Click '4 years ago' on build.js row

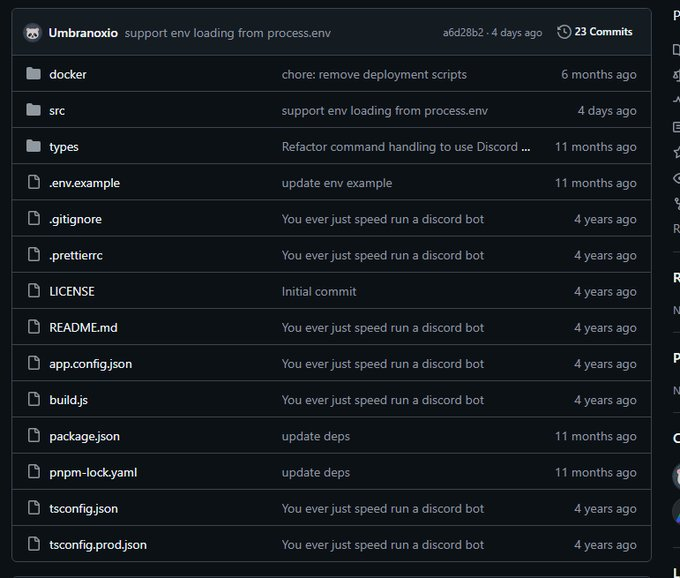tap(605, 400)
